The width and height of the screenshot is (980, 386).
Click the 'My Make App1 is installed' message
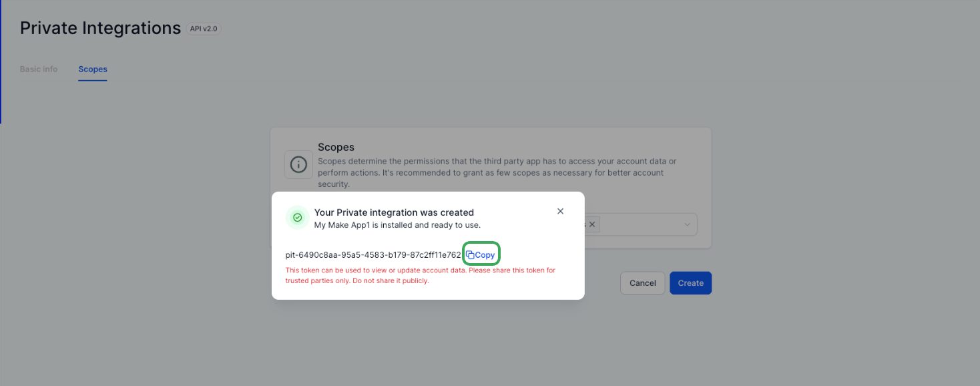click(x=397, y=225)
